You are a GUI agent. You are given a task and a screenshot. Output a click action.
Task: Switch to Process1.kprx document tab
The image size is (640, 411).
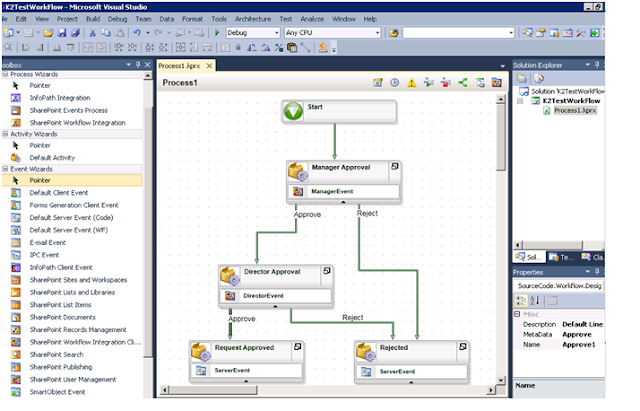pyautogui.click(x=179, y=66)
